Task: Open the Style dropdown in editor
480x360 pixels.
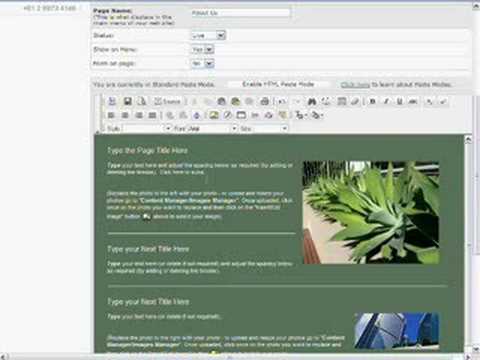Action: 147,128
